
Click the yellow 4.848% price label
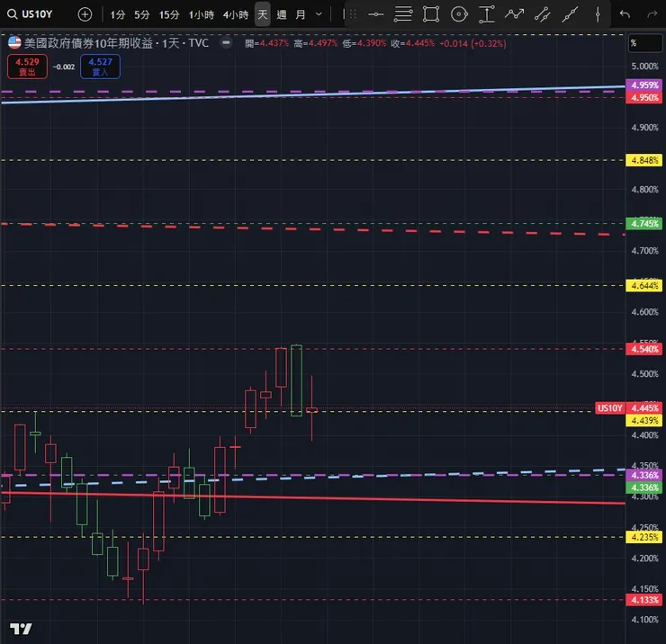pyautogui.click(x=643, y=160)
